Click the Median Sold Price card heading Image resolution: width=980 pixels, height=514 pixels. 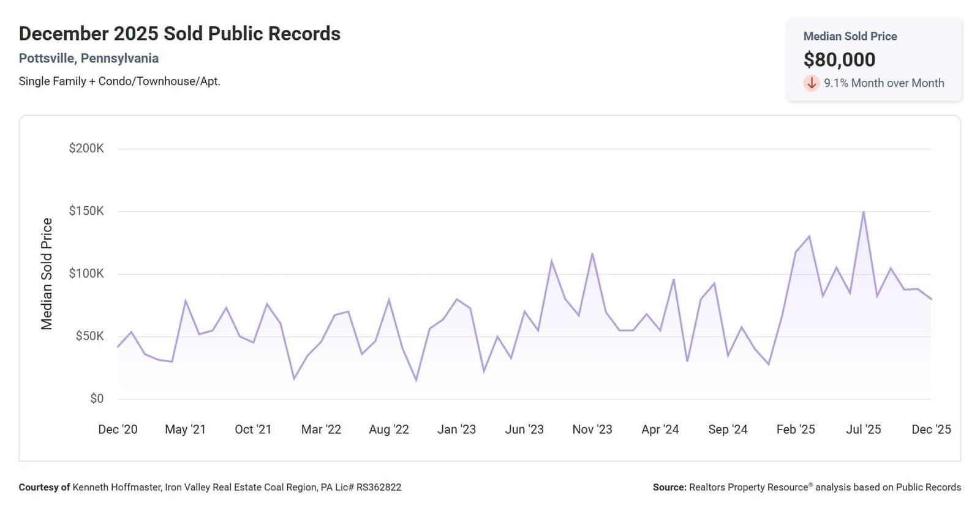point(850,37)
